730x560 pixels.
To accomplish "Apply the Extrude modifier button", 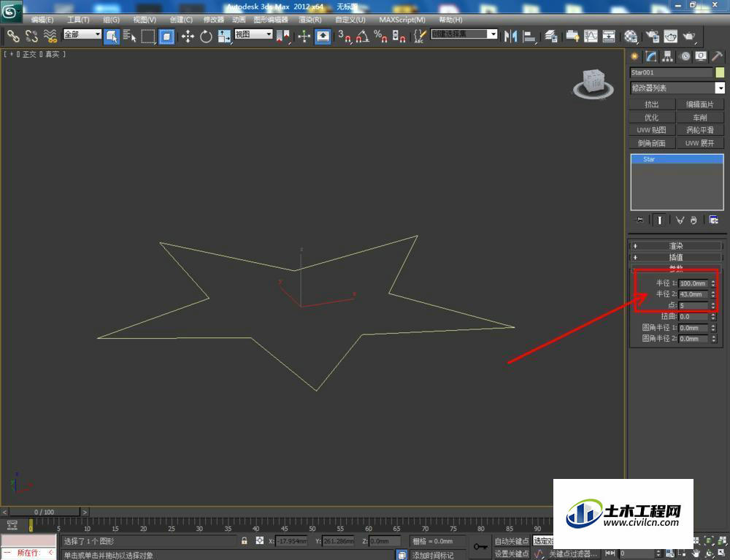I will (x=652, y=104).
